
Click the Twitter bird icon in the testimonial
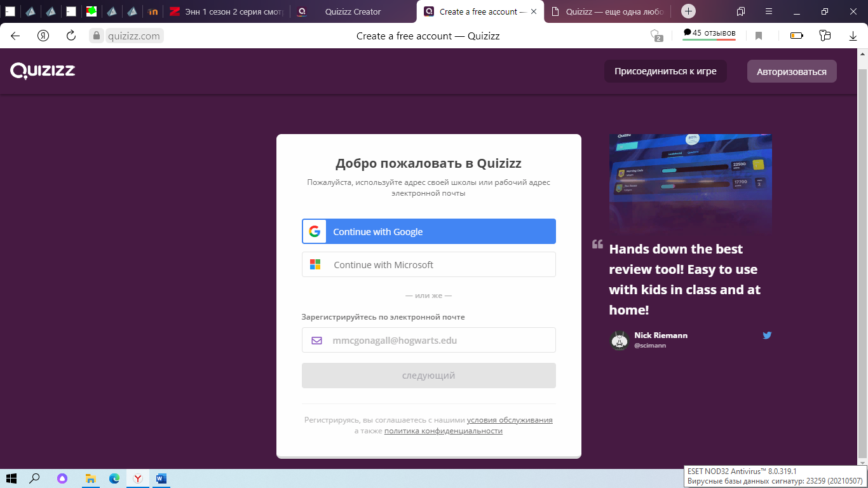tap(767, 335)
